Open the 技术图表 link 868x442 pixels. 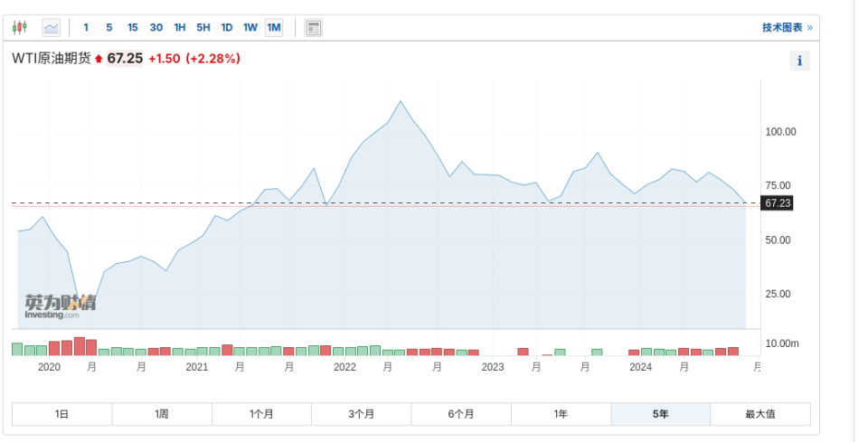coord(788,27)
